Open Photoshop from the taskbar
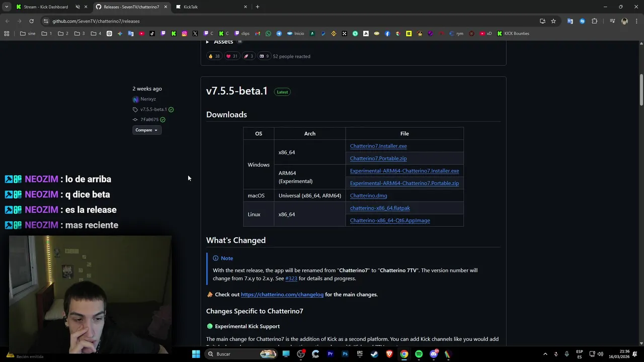 point(345,354)
